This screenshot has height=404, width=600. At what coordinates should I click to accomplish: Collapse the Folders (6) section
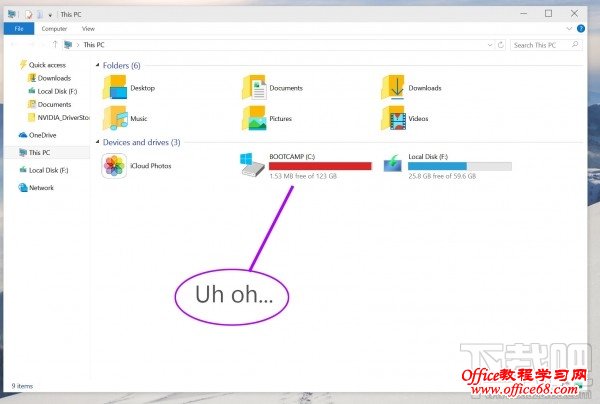click(98, 65)
